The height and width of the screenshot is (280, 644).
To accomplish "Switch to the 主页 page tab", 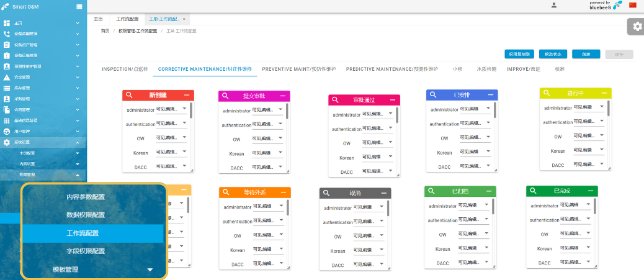I will click(x=98, y=19).
